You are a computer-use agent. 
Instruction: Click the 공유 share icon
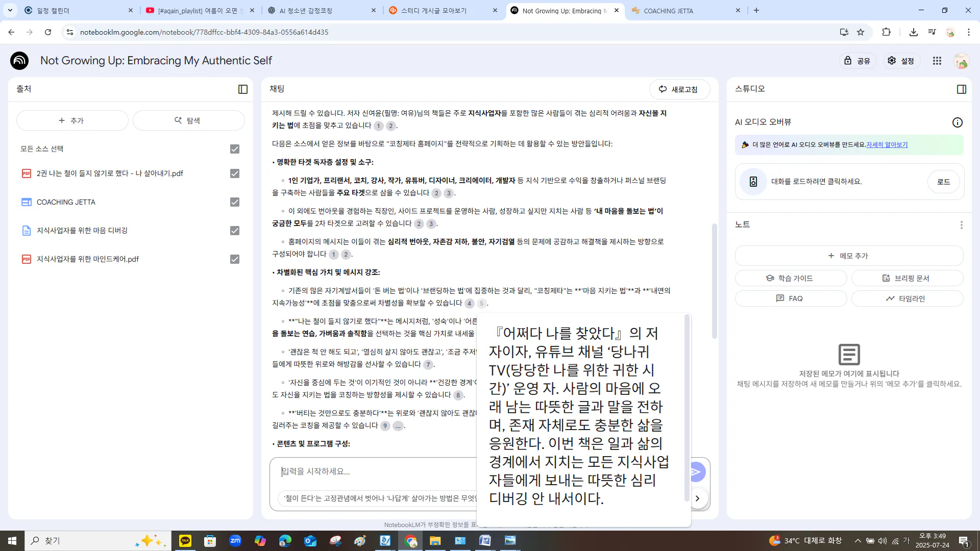click(857, 60)
